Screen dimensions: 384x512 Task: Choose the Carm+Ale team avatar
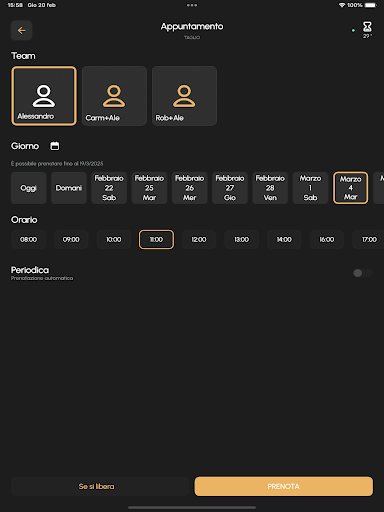click(x=114, y=96)
